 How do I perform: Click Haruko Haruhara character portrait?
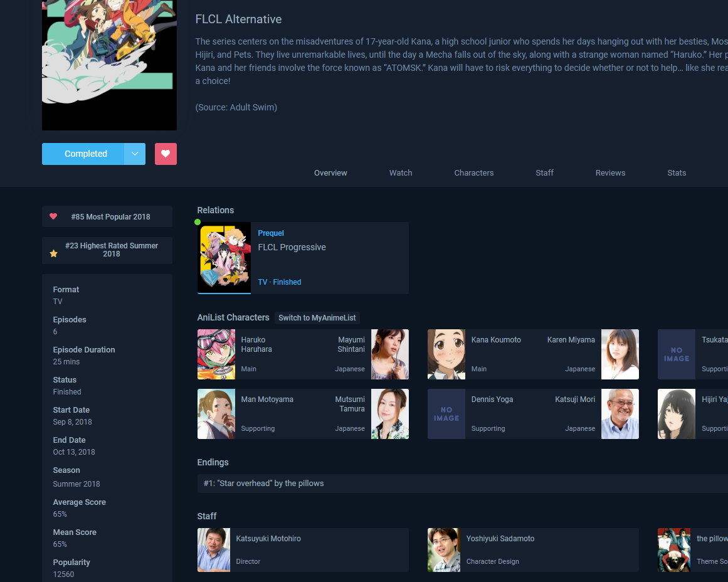(216, 354)
